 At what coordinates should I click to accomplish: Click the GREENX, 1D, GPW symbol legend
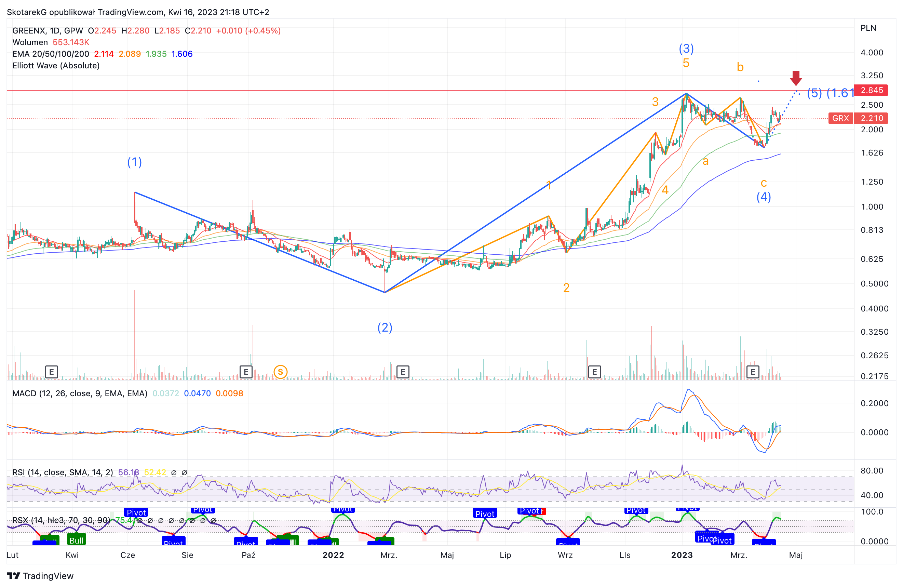(48, 30)
